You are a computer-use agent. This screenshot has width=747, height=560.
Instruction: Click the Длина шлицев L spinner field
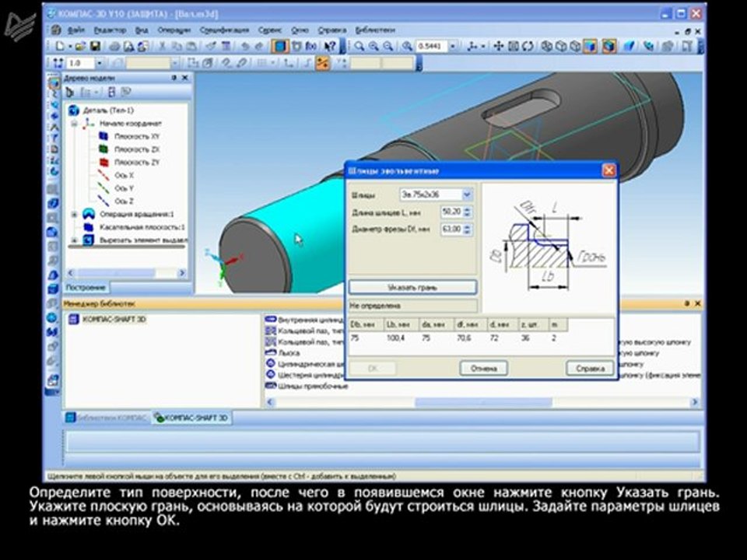[x=451, y=212]
